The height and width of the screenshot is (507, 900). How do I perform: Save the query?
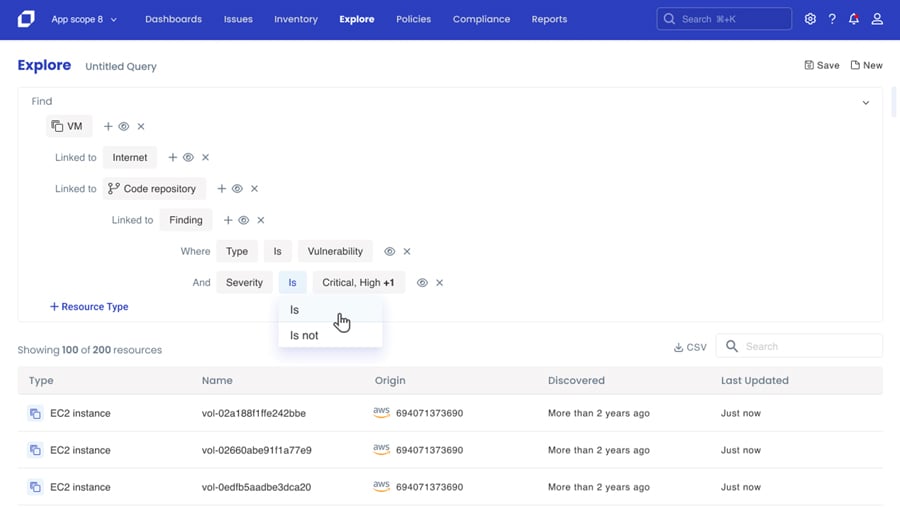click(x=821, y=65)
